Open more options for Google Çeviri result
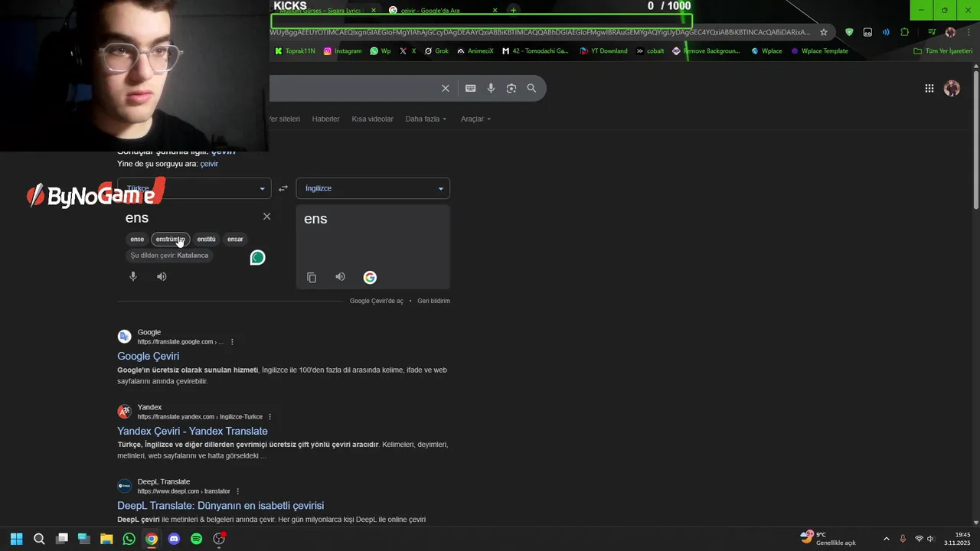Screen dimensions: 980x551 click(x=232, y=342)
